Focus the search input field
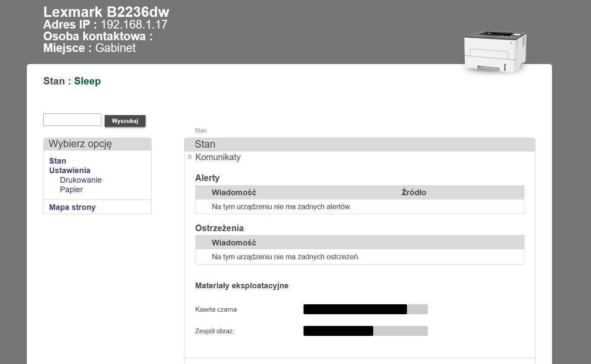 click(72, 120)
